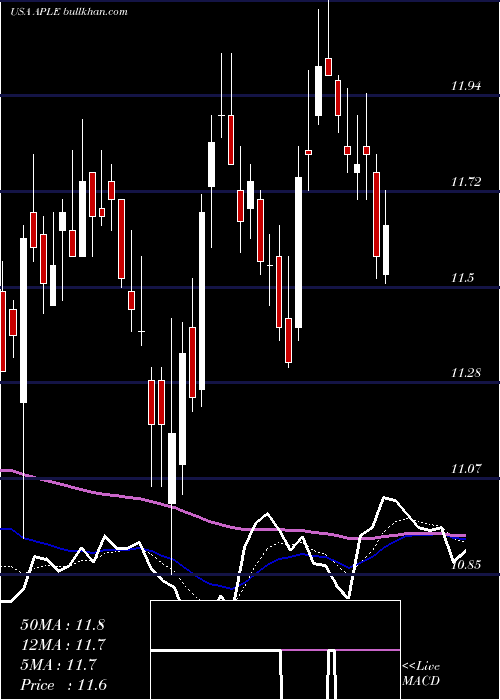Click the 11.72 price axis label
Viewport: 500px width, 700px height.
click(x=466, y=182)
